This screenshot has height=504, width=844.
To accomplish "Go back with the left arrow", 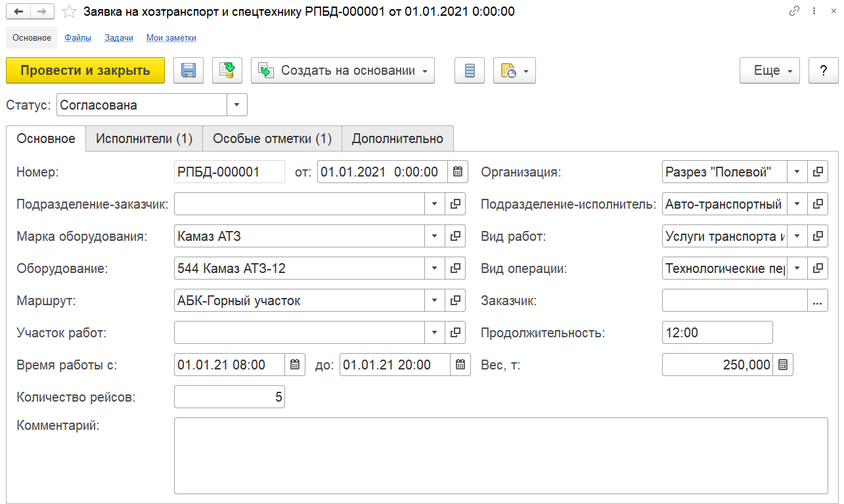I will coord(18,12).
